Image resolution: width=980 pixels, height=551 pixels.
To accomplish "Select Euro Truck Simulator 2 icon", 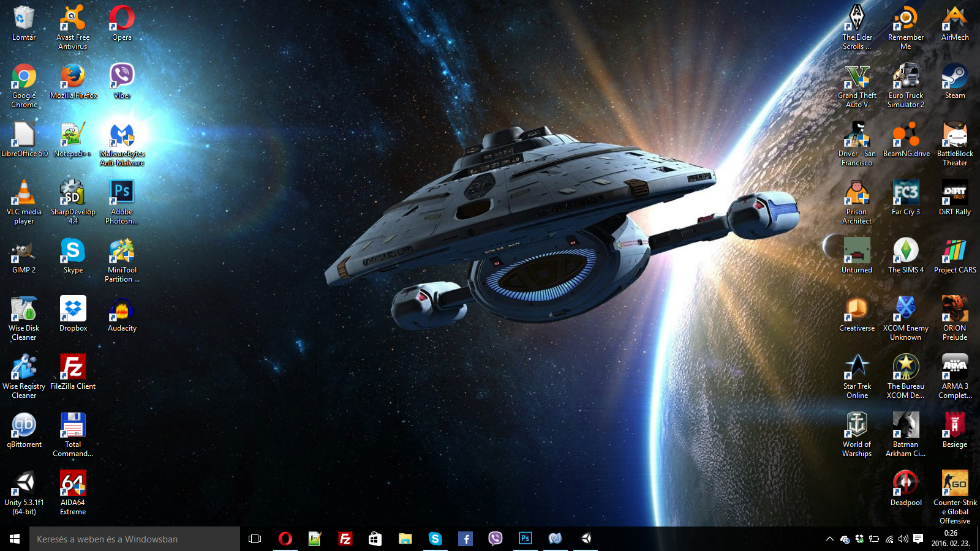I will point(906,86).
